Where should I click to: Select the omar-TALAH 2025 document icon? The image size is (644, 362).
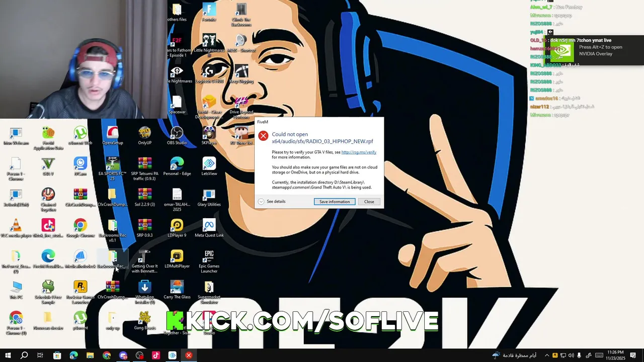pos(177,200)
